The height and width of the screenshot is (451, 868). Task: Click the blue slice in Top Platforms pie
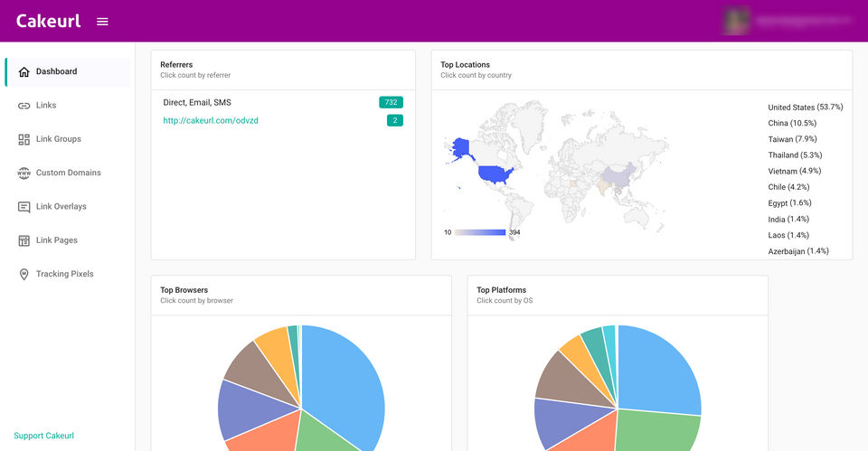[x=659, y=368]
